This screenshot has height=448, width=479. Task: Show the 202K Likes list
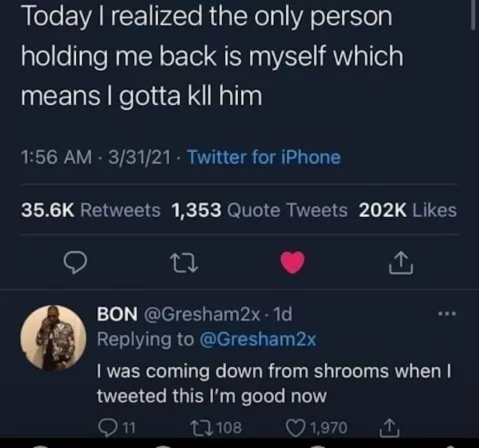[407, 210]
